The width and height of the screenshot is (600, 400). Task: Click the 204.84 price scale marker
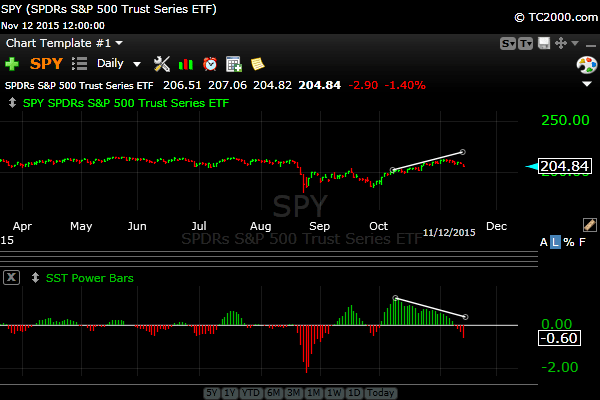[564, 166]
